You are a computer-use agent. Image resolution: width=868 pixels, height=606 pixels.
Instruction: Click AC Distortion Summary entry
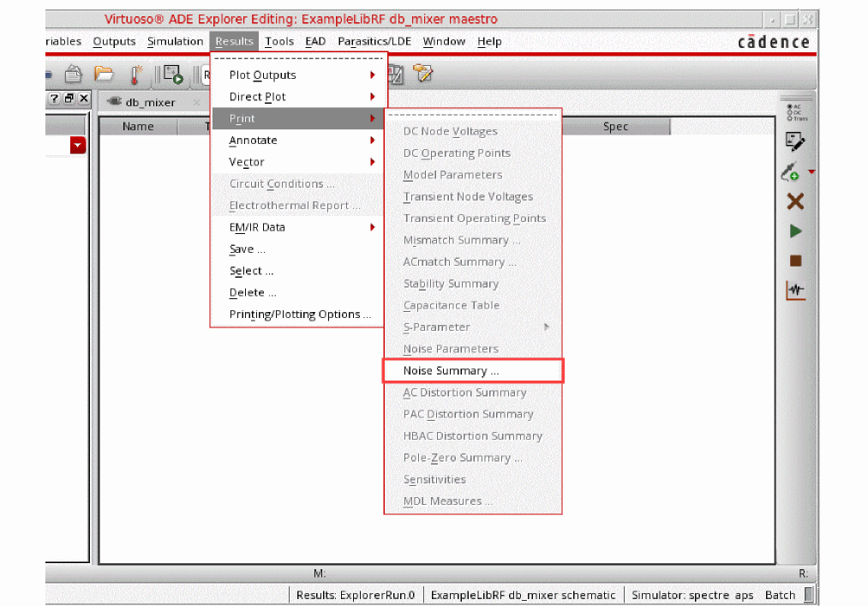click(473, 393)
